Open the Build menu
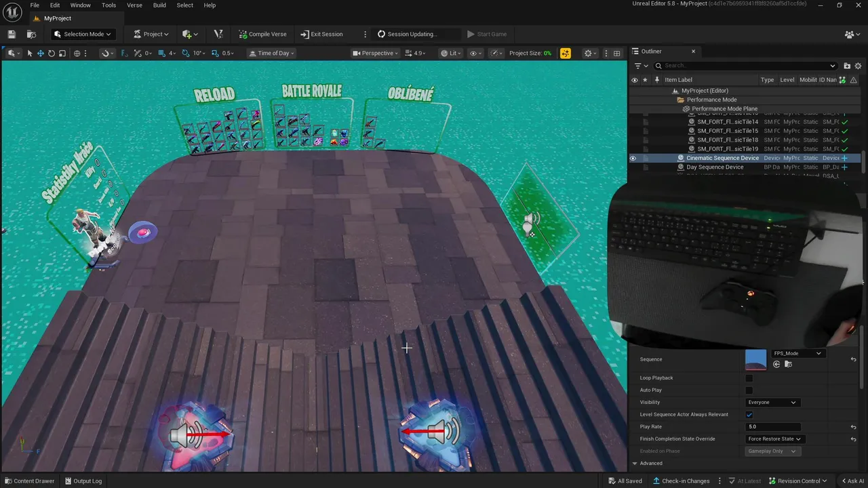The height and width of the screenshot is (488, 868). [x=159, y=5]
